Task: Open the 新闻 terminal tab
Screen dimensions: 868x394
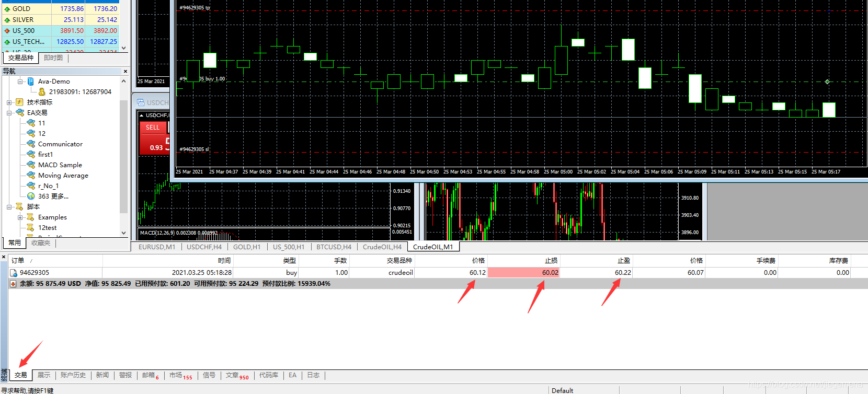Action: tap(102, 375)
